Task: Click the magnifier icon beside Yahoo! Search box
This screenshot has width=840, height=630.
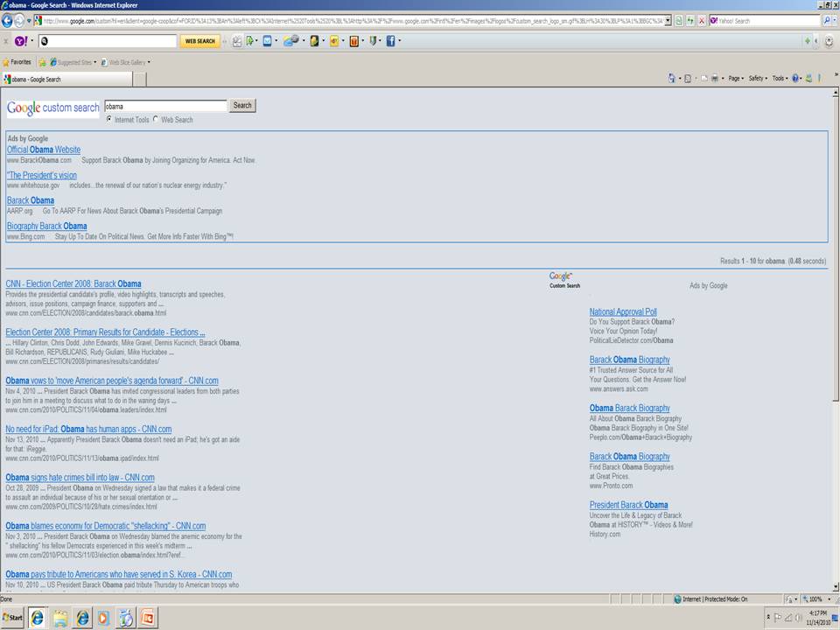Action: click(x=827, y=20)
